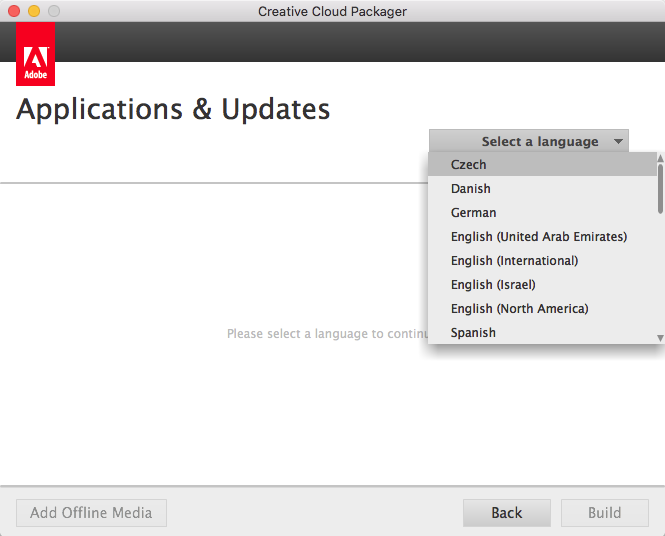Select English (United Arab Emirates) option

coord(542,237)
